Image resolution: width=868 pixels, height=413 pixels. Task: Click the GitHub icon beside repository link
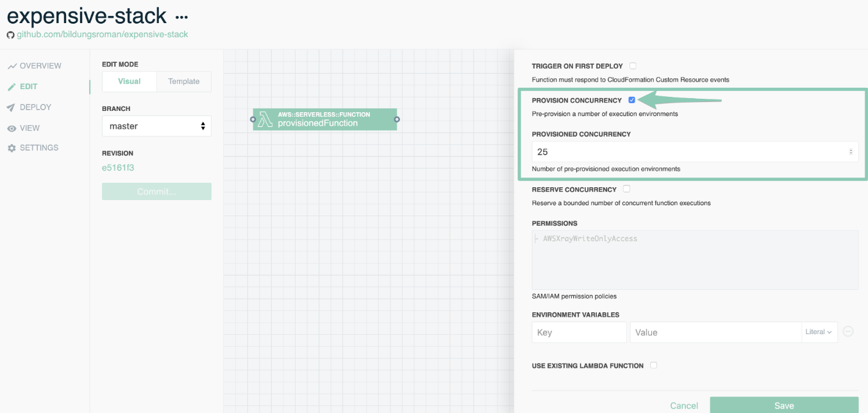(10, 35)
